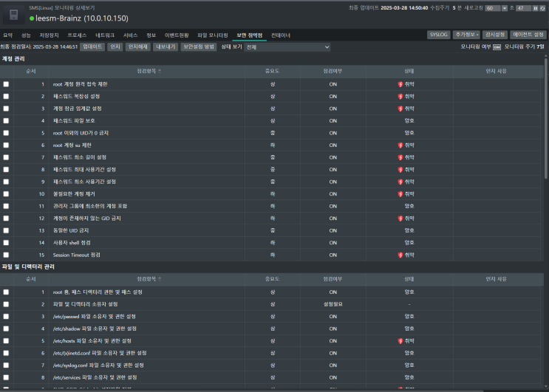This screenshot has width=549, height=392.
Task: Sort 계정 관리 table by 점검항목 arrow
Action: tap(160, 71)
